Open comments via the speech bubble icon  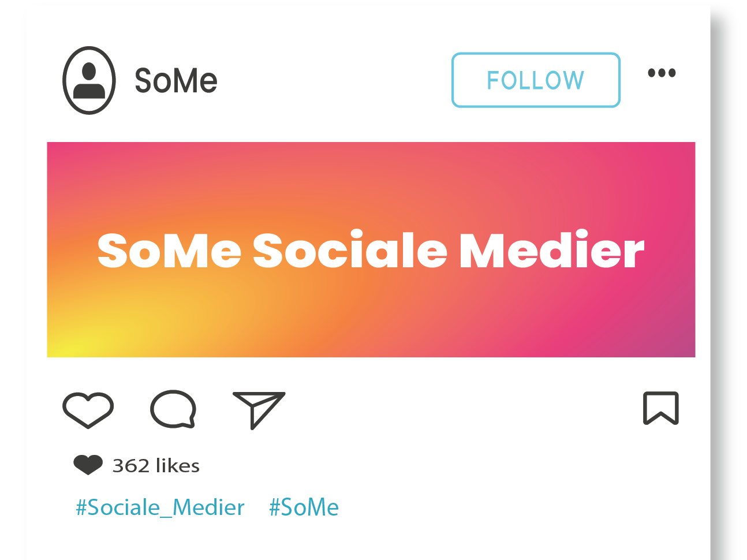173,409
